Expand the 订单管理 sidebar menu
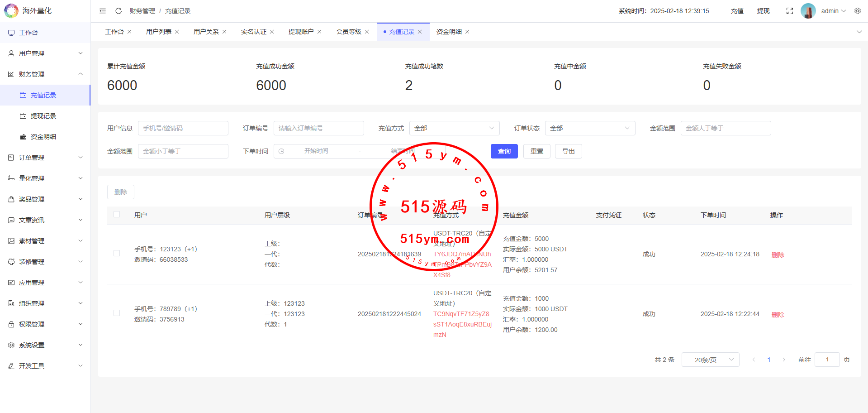This screenshot has height=413, width=868. (x=45, y=158)
